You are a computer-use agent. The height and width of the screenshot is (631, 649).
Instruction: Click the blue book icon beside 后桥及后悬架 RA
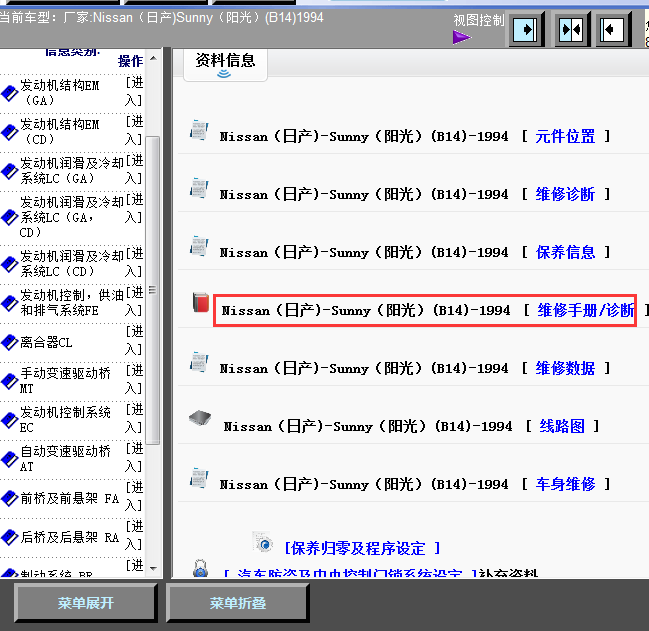pos(9,537)
